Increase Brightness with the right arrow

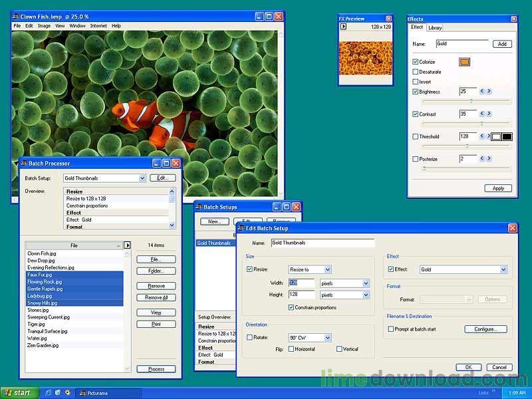pos(489,91)
